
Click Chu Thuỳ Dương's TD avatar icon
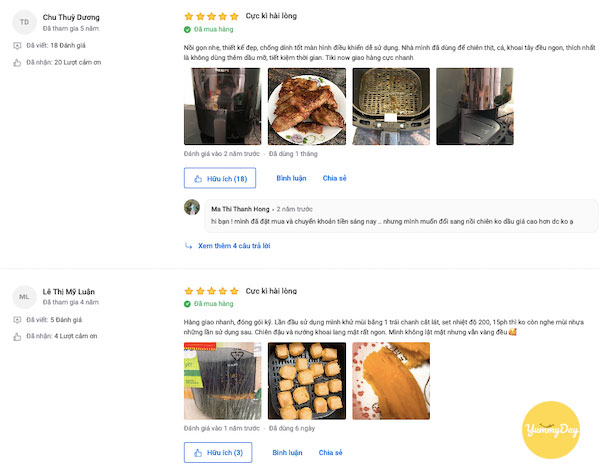tap(24, 22)
